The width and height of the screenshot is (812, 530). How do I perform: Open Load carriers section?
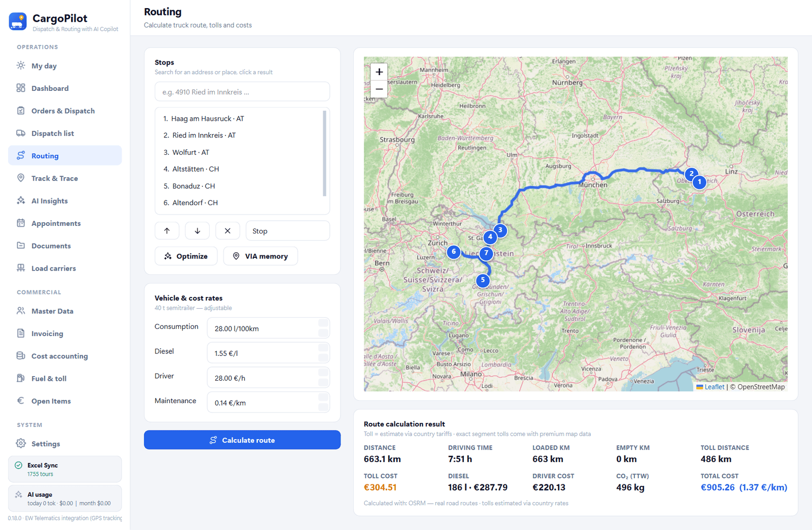click(65, 268)
